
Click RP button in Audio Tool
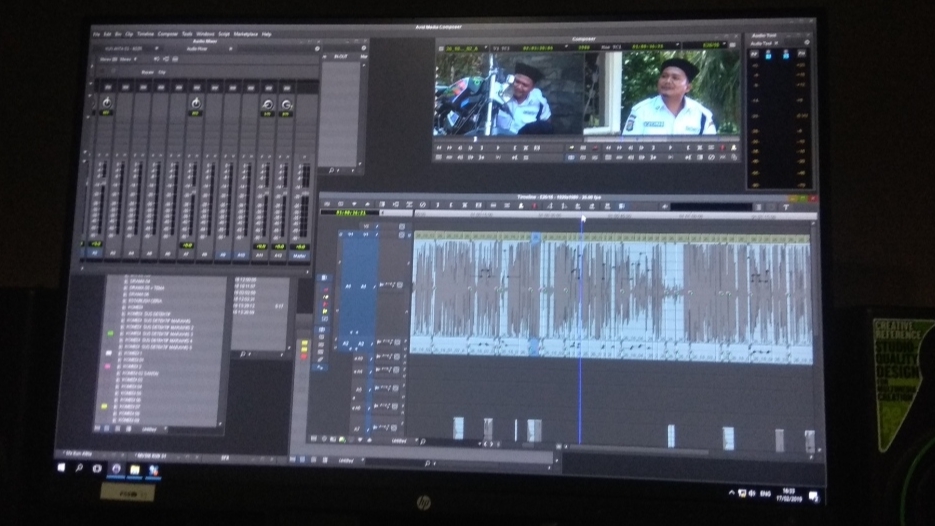tap(754, 54)
